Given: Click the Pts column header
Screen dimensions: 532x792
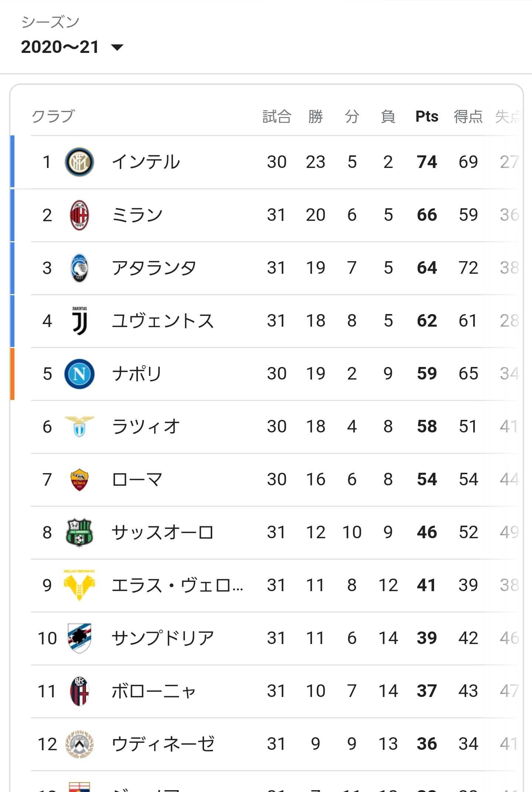Looking at the screenshot, I should point(427,117).
